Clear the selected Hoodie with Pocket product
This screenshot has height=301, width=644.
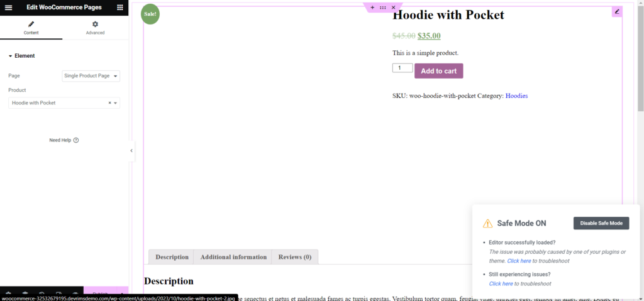click(x=109, y=103)
